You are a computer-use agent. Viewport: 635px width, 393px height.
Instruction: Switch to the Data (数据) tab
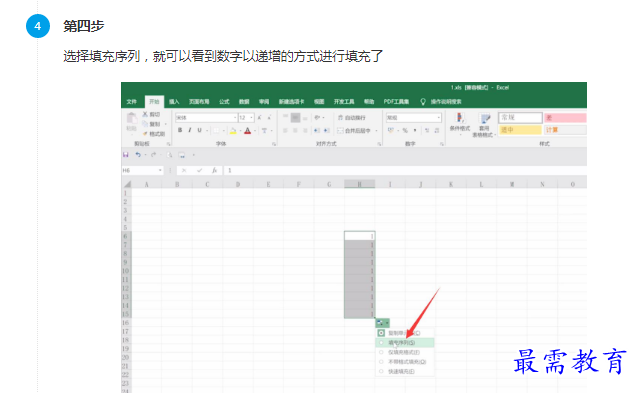coord(244,102)
